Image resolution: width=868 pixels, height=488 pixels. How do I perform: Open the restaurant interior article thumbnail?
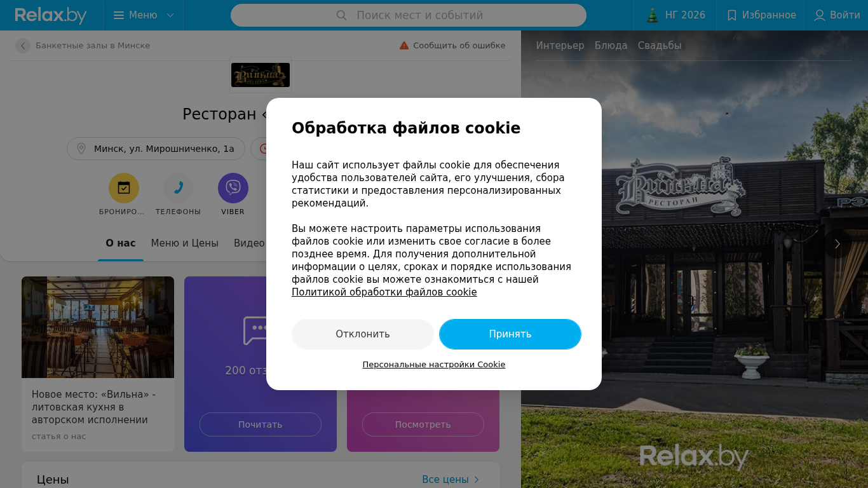click(98, 327)
